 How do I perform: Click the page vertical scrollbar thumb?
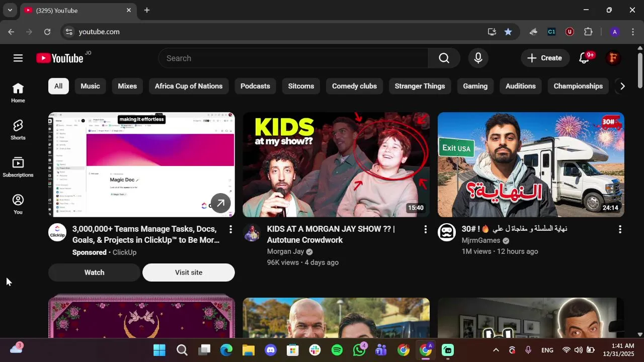click(640, 70)
